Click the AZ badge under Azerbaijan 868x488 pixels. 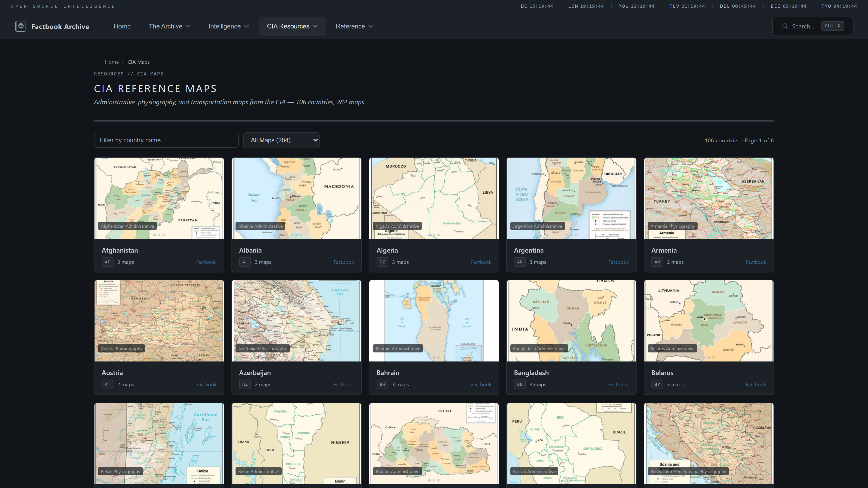point(245,384)
